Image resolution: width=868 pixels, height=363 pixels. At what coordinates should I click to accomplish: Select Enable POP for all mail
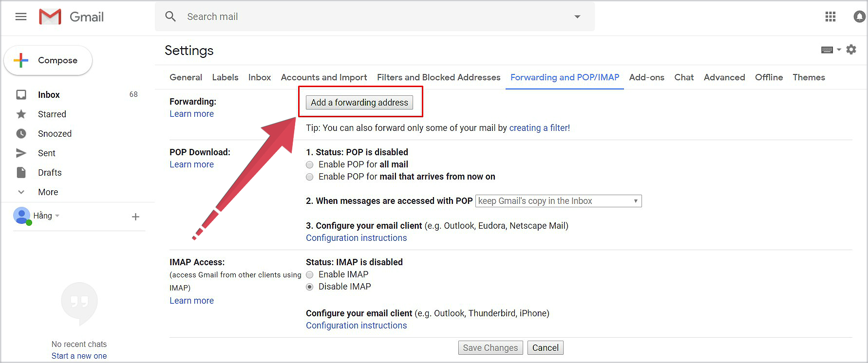310,165
